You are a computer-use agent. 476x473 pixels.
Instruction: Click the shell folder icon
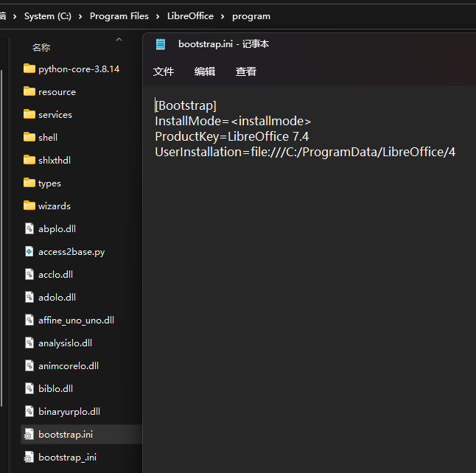click(x=29, y=137)
